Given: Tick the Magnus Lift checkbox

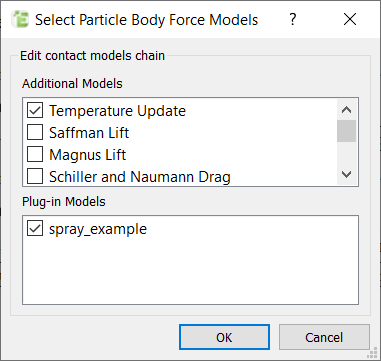Looking at the screenshot, I should pos(35,155).
